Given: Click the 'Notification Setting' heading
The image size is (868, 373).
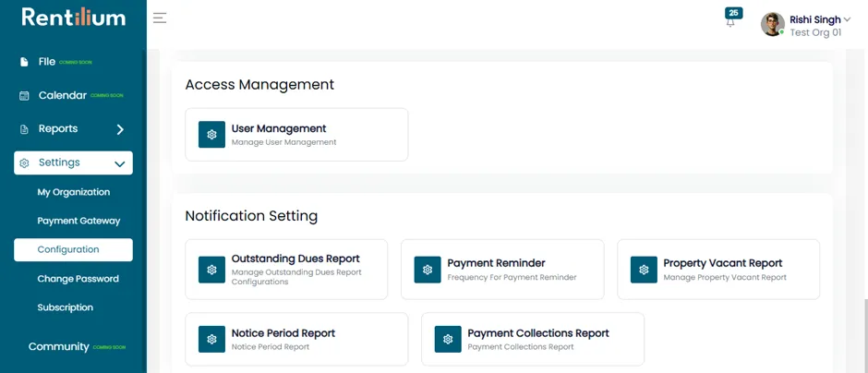Looking at the screenshot, I should [x=251, y=216].
